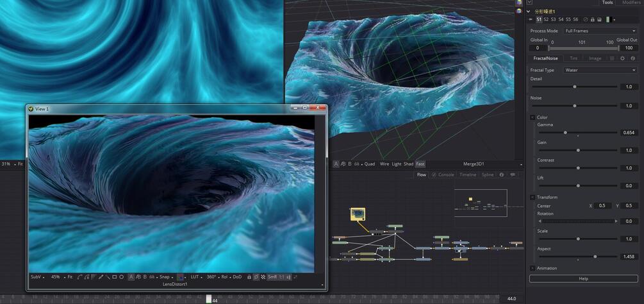Open the chat bubble icon near Spline tab
Screen dimensions: 644x304
tap(513, 174)
